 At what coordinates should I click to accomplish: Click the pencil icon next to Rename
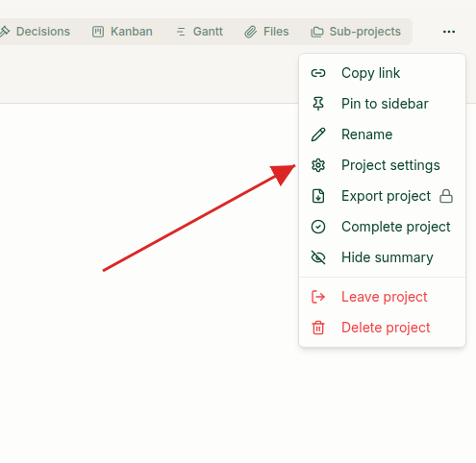[318, 134]
